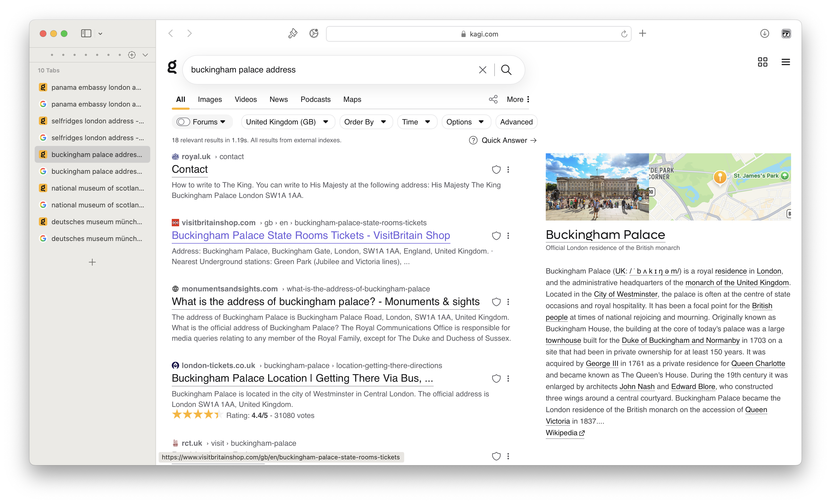Click shield icon beside Contact result
Image resolution: width=831 pixels, height=504 pixels.
[x=496, y=170]
